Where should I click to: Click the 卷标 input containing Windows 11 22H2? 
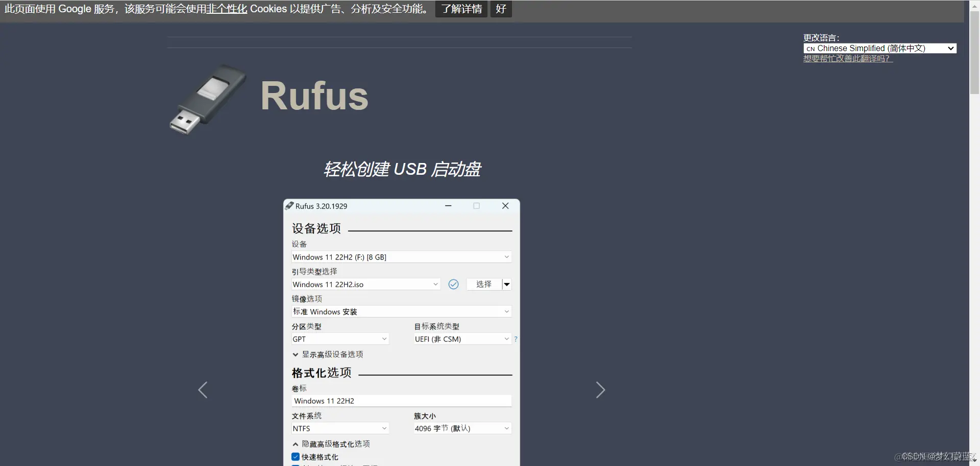[401, 401]
